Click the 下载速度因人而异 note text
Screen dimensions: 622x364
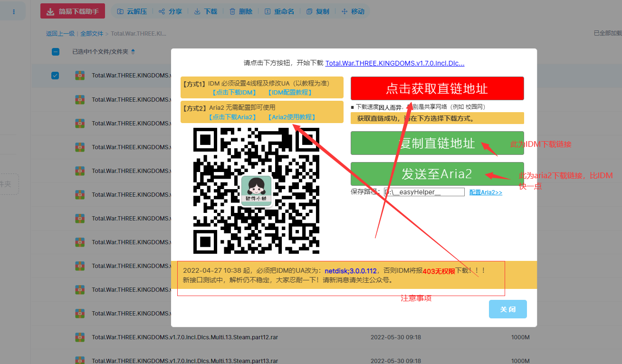[x=418, y=107]
